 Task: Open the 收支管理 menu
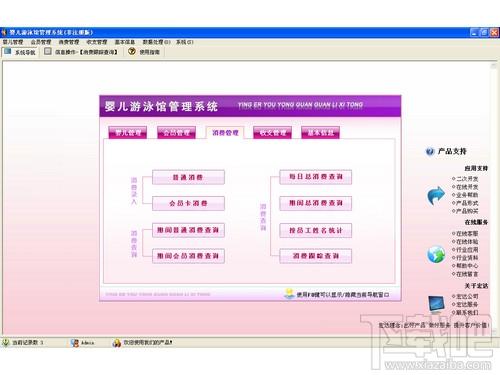pyautogui.click(x=97, y=42)
